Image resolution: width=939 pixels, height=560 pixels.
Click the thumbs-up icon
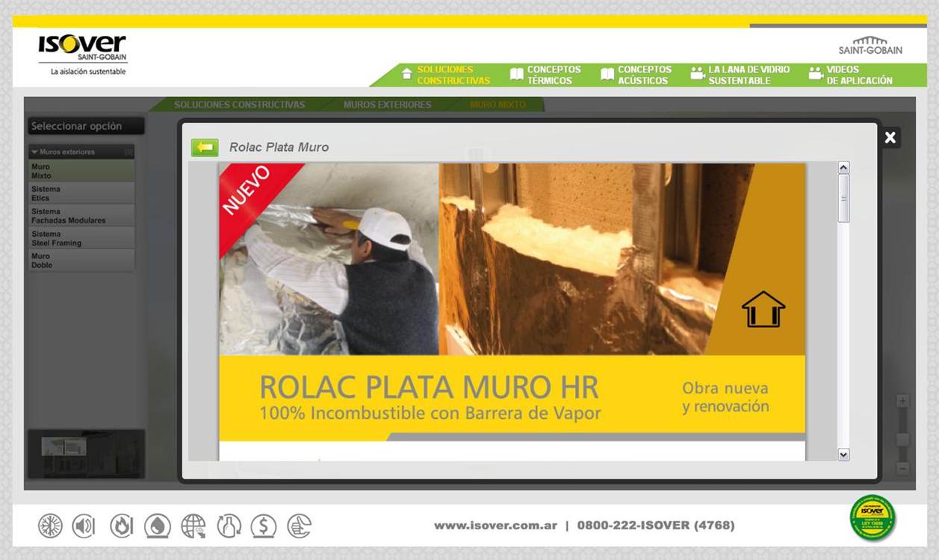point(299,526)
